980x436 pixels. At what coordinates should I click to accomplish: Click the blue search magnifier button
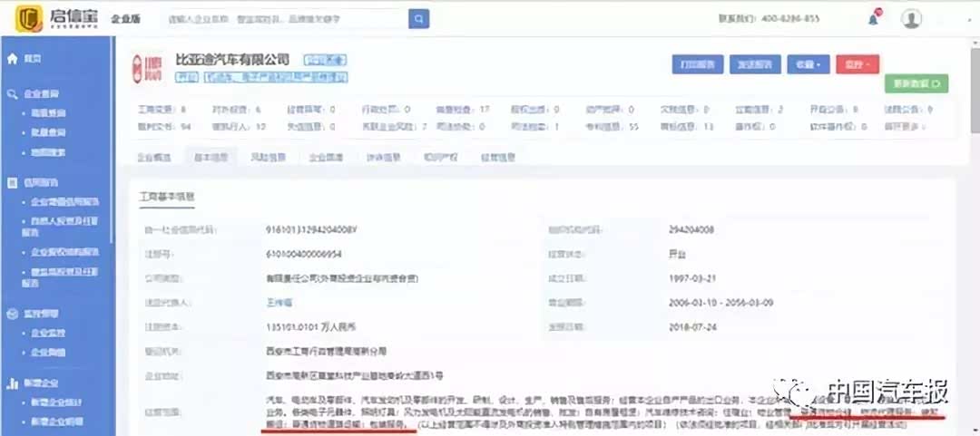click(418, 18)
